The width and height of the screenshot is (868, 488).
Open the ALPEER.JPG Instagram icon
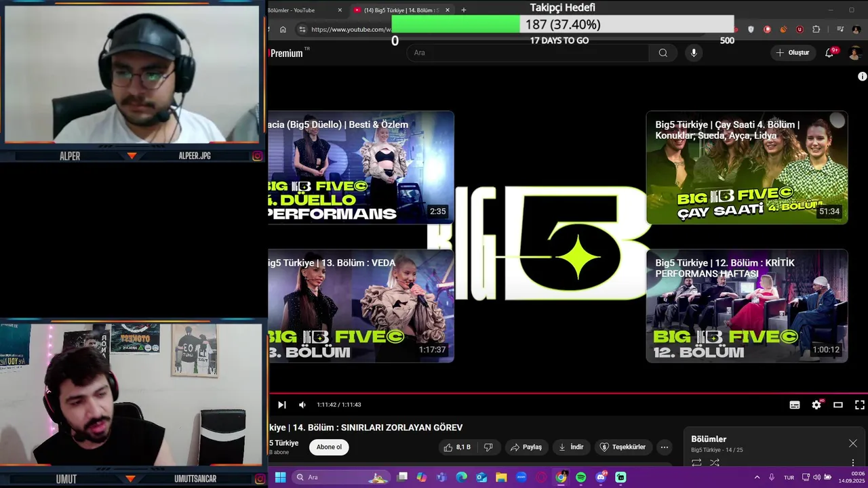pyautogui.click(x=258, y=156)
